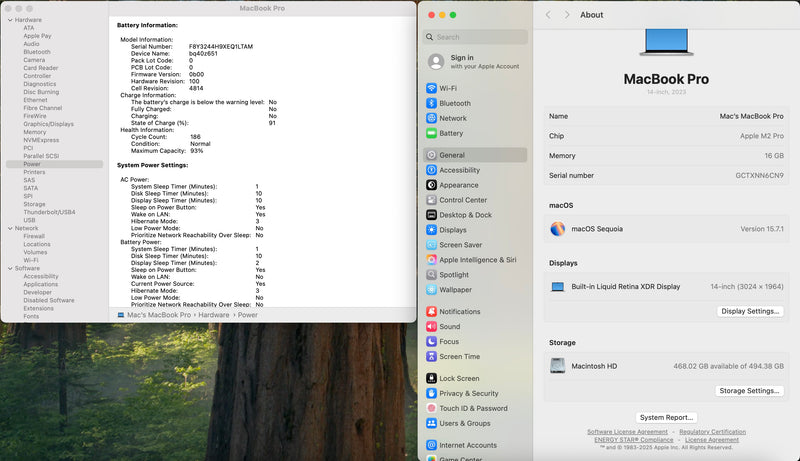Open the System Report button
Screen dimensions: 800x461
[666, 417]
